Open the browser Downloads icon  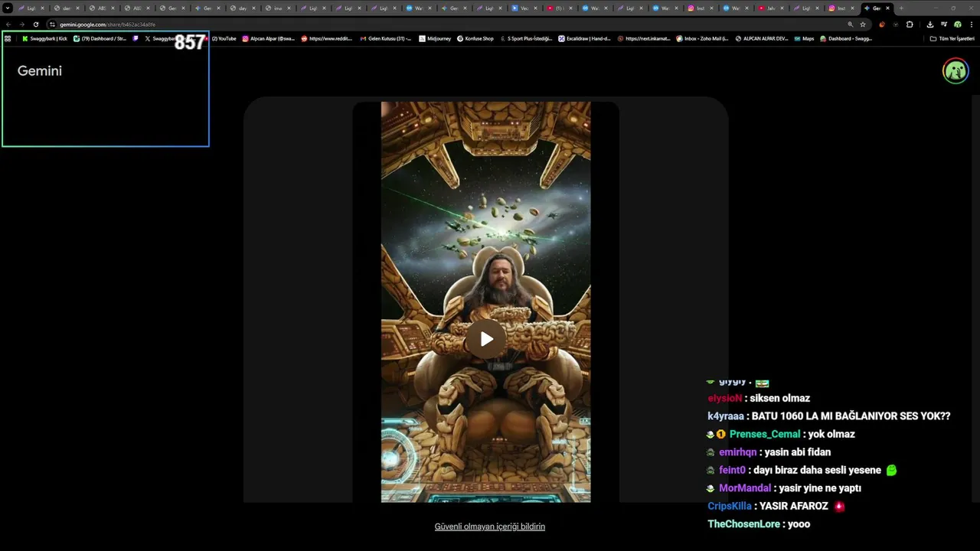930,24
